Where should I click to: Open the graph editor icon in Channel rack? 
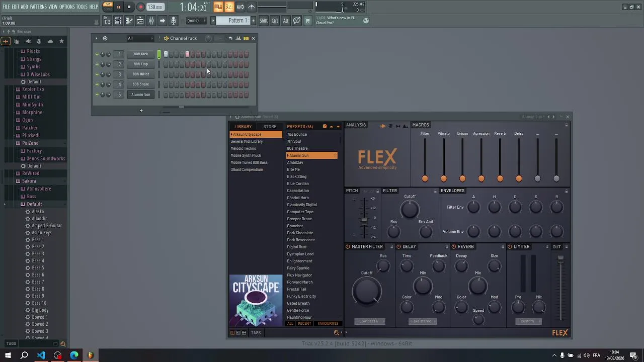pos(238,38)
